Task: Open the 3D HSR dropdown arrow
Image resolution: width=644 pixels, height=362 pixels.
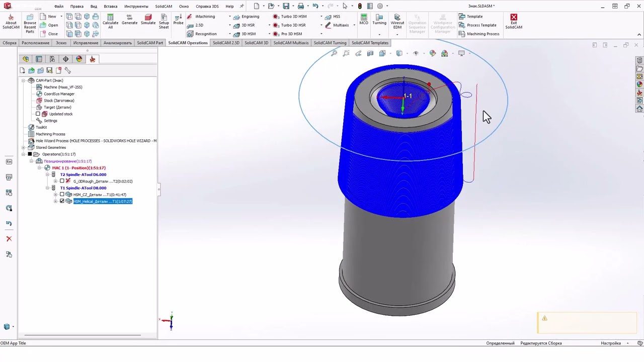Action: [269, 25]
